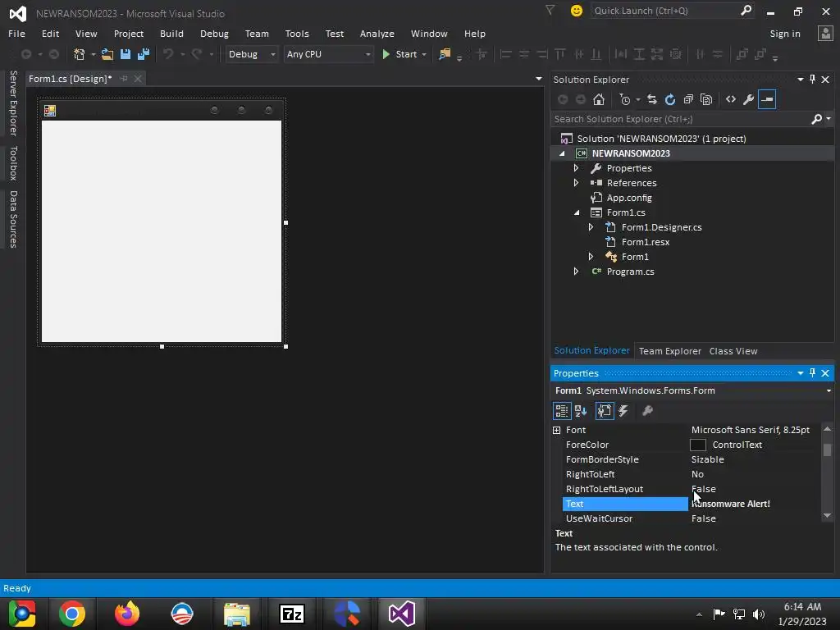Open Chrome from the taskbar
The height and width of the screenshot is (630, 840).
[72, 614]
